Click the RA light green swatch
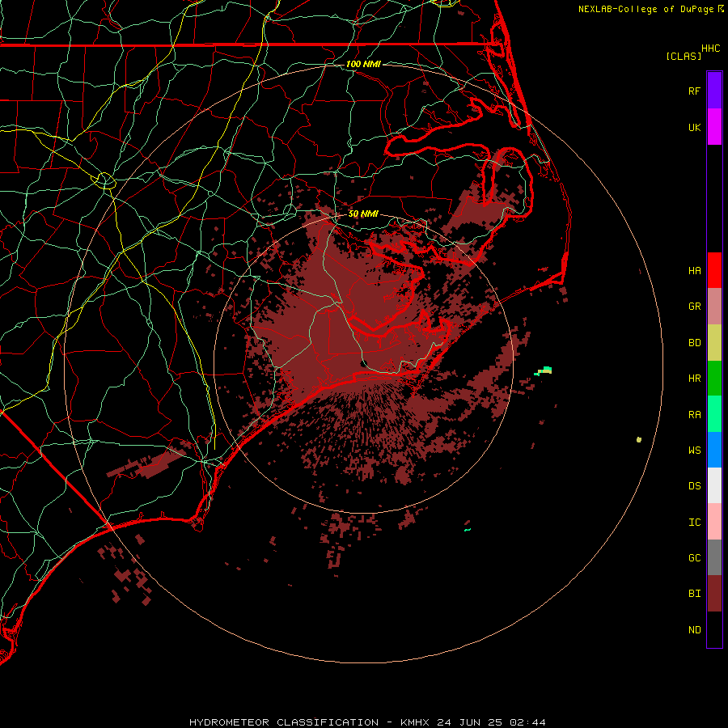This screenshot has width=728, height=728. (x=714, y=414)
